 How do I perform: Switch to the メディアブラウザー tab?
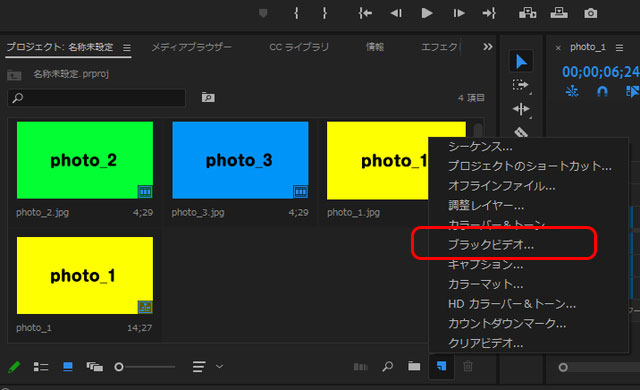[191, 47]
